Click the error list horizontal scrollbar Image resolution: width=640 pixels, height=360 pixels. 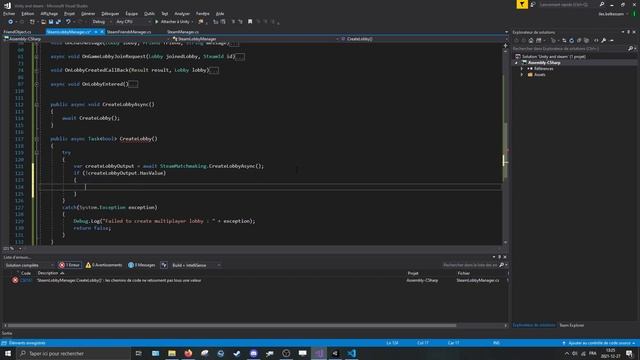pos(231,326)
